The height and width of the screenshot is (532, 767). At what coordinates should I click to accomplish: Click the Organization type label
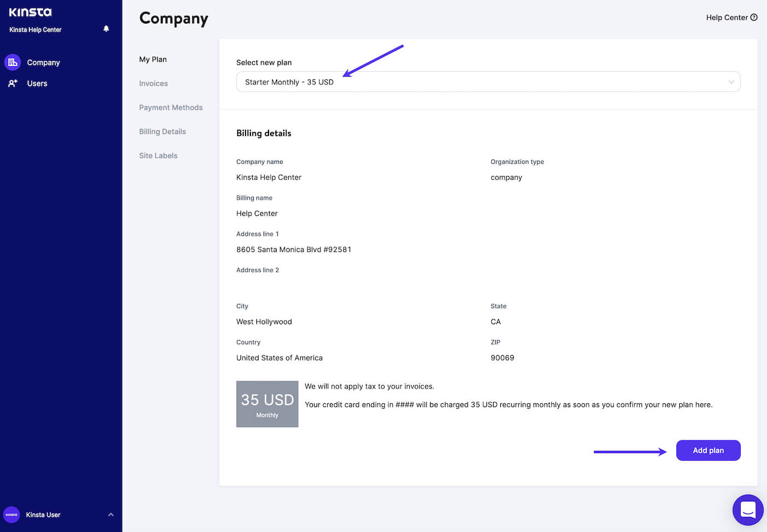pos(517,162)
